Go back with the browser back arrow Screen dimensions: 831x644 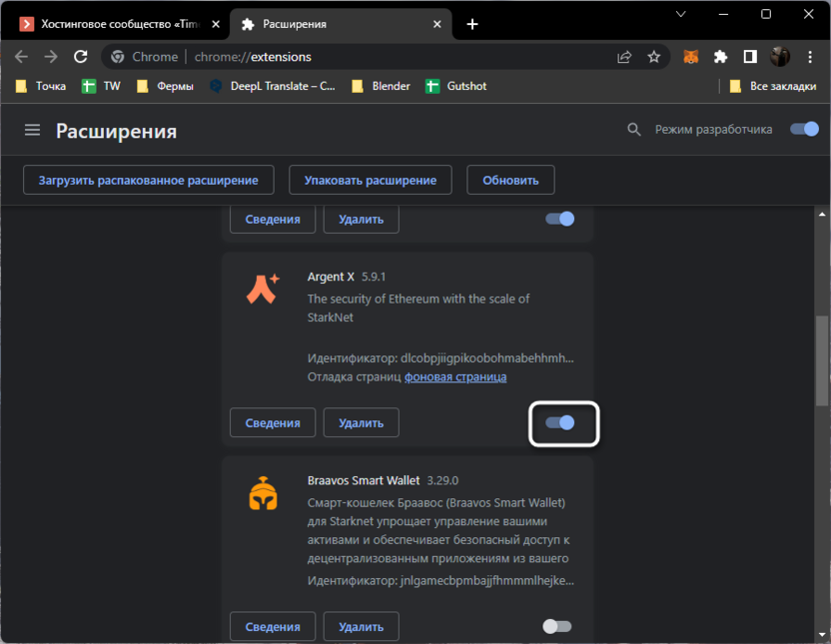pos(21,57)
